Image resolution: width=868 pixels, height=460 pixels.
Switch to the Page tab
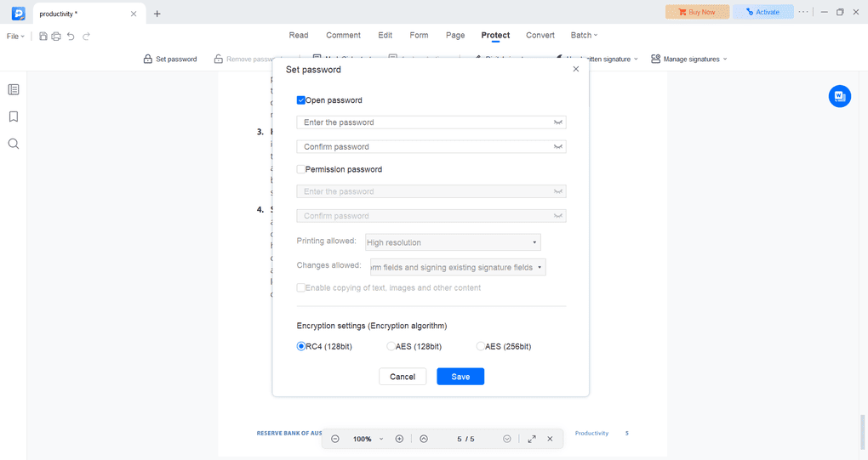point(455,36)
